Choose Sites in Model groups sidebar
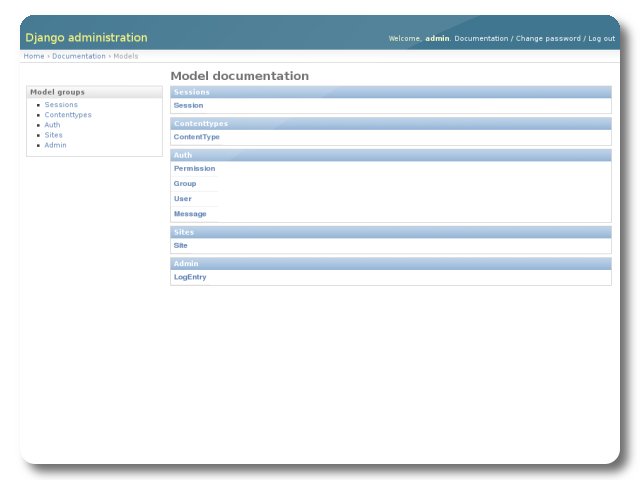The height and width of the screenshot is (480, 640). pyautogui.click(x=53, y=135)
